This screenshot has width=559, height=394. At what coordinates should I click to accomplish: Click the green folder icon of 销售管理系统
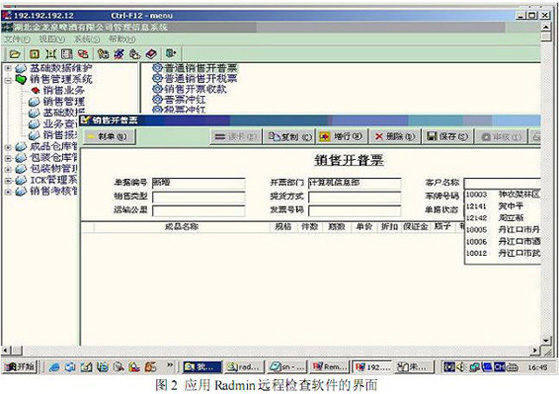pos(21,79)
